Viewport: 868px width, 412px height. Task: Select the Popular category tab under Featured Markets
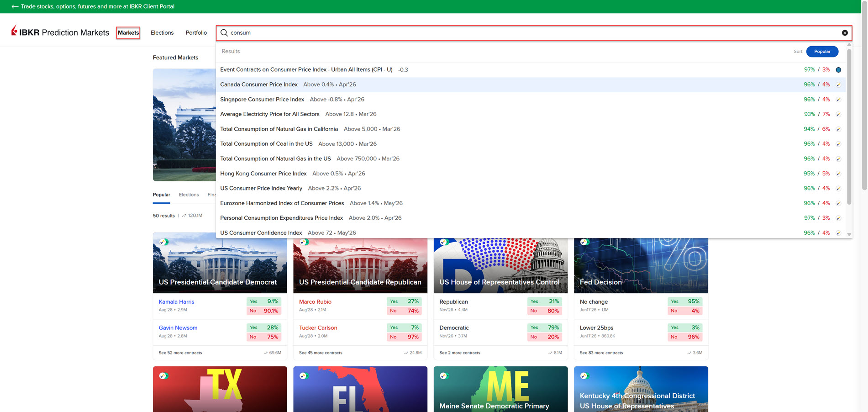pyautogui.click(x=161, y=195)
